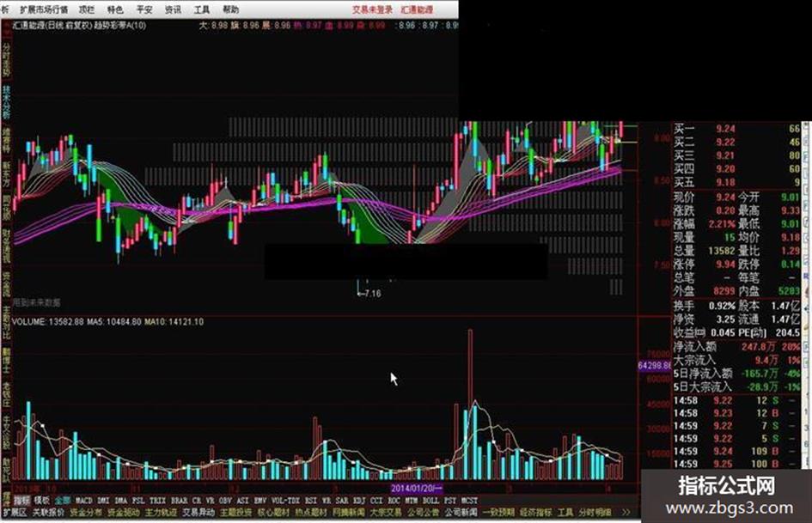Open the 扩展市场行情 menu
Viewport: 812px width, 523px height.
pos(44,9)
